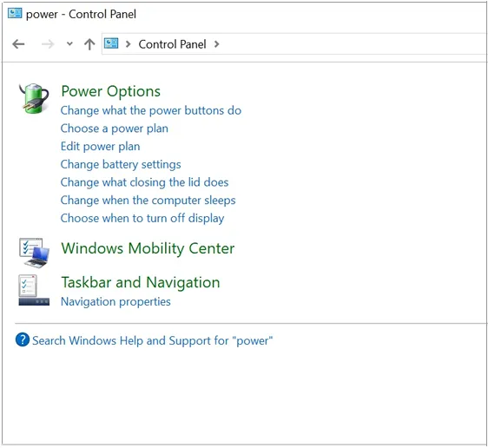Open Change what the power buttons do
Image resolution: width=488 pixels, height=448 pixels.
tap(151, 110)
